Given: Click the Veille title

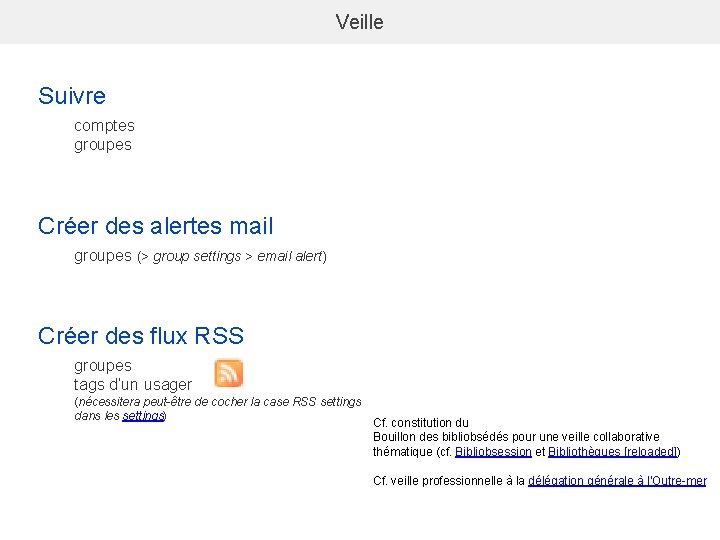Looking at the screenshot, I should click(x=360, y=22).
